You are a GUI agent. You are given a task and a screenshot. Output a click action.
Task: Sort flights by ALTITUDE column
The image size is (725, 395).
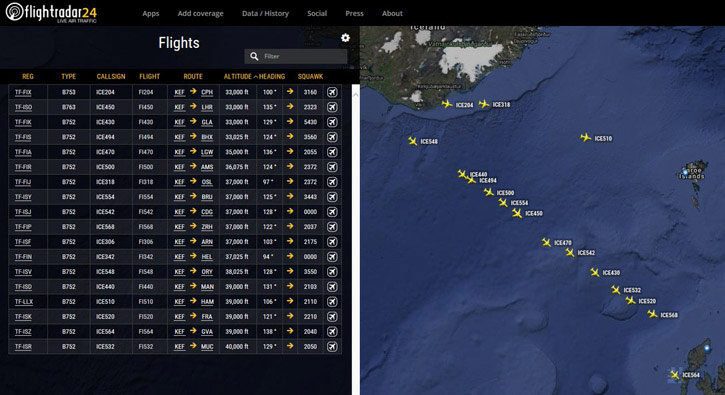238,76
